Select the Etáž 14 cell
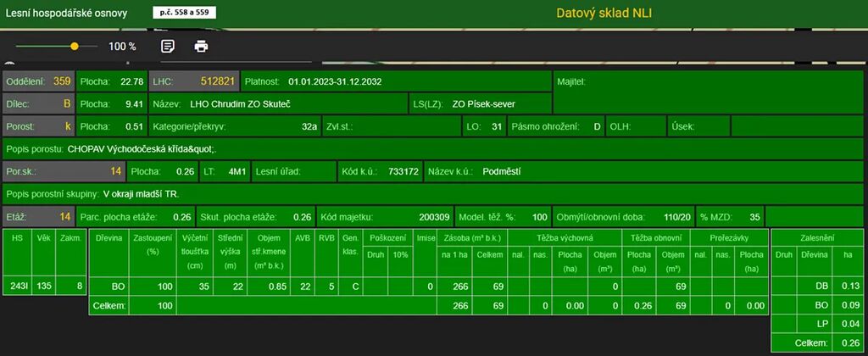The image size is (868, 356). [x=38, y=216]
